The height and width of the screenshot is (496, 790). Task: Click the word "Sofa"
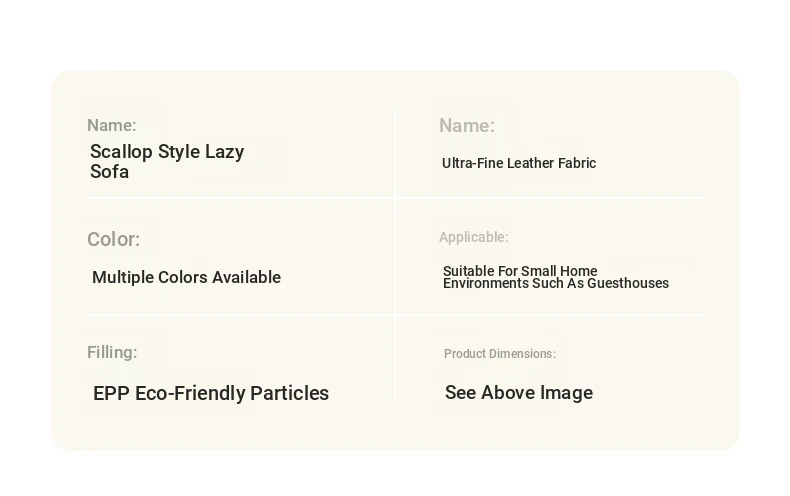pos(109,172)
